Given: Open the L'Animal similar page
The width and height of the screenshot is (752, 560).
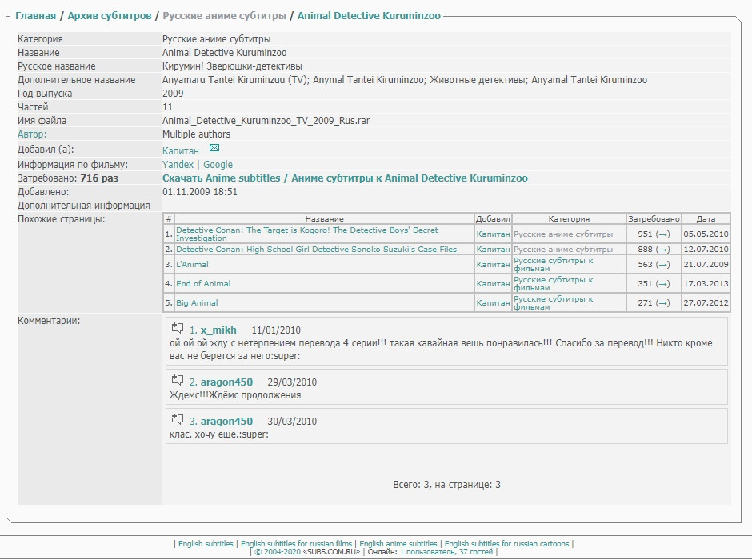Looking at the screenshot, I should 192,265.
